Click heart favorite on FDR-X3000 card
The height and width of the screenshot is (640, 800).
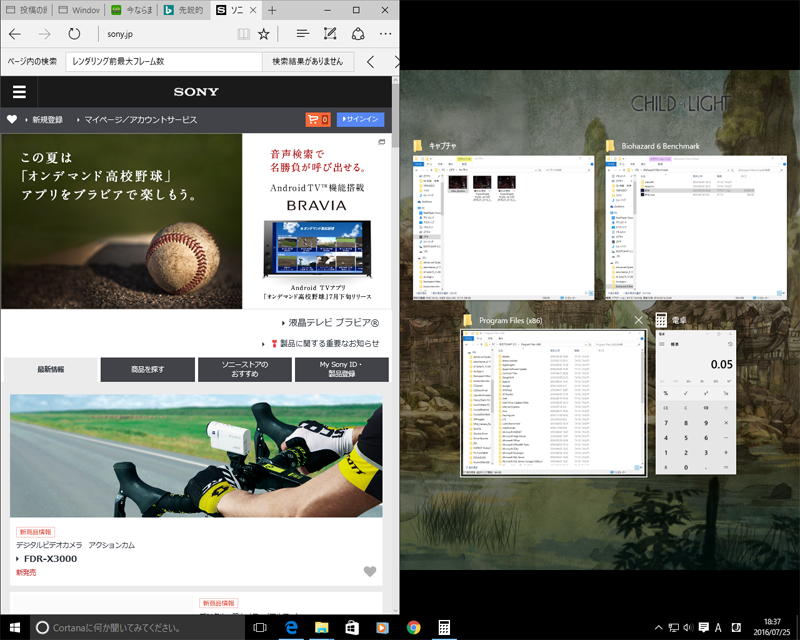(370, 572)
